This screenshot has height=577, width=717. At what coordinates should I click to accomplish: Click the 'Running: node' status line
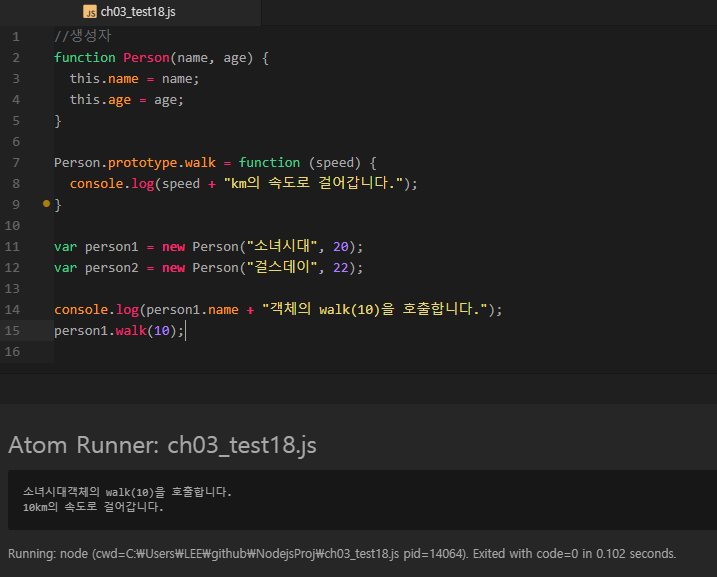pyautogui.click(x=342, y=554)
